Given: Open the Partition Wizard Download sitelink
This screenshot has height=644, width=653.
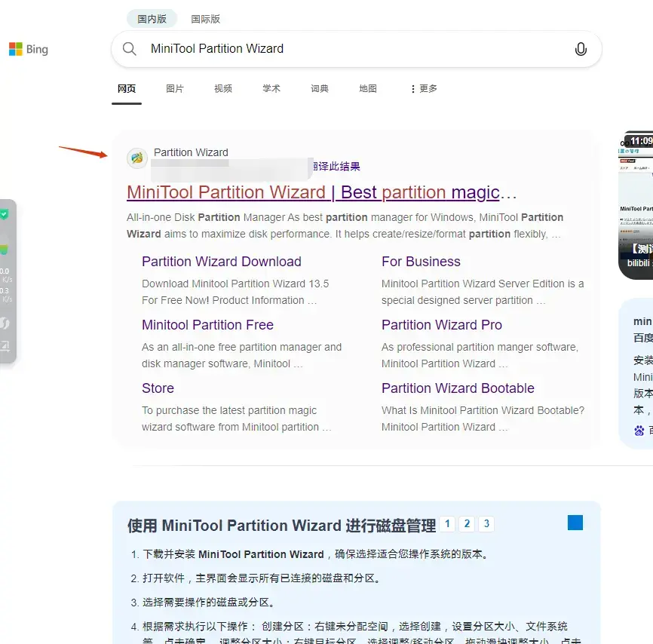Looking at the screenshot, I should [222, 262].
